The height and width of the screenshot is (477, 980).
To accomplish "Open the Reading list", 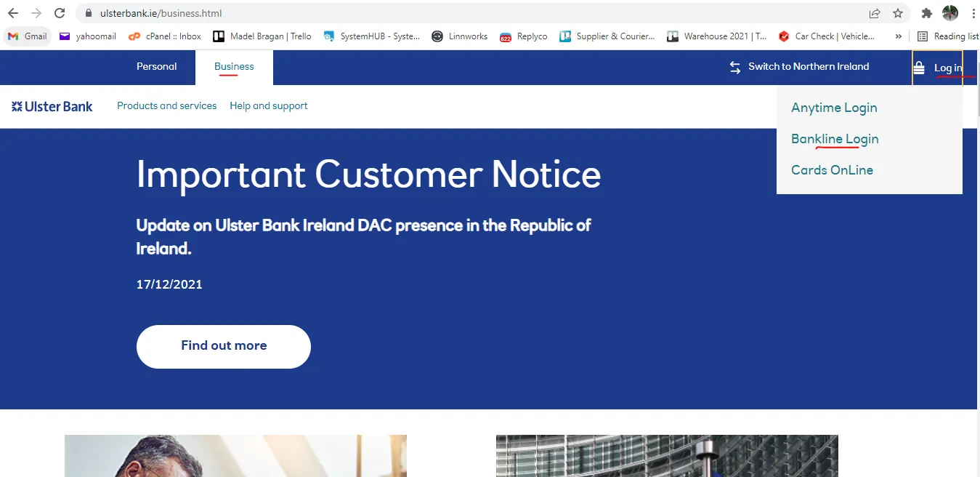I will pos(948,36).
